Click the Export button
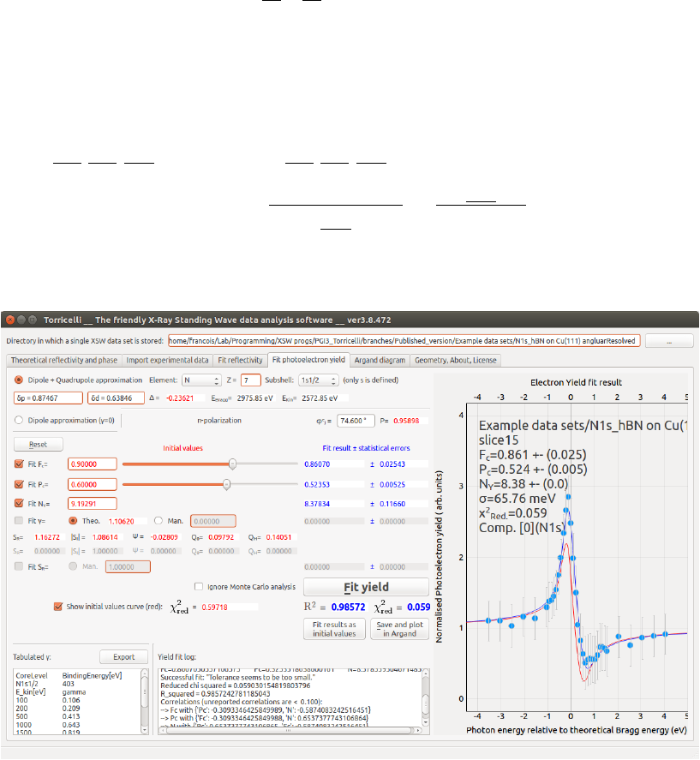 click(x=123, y=657)
